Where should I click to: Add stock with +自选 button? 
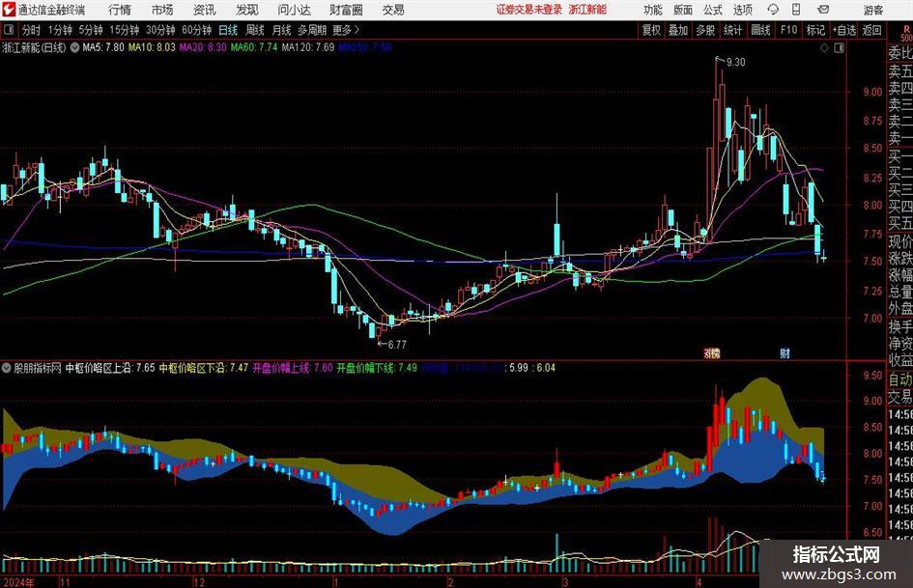(843, 30)
